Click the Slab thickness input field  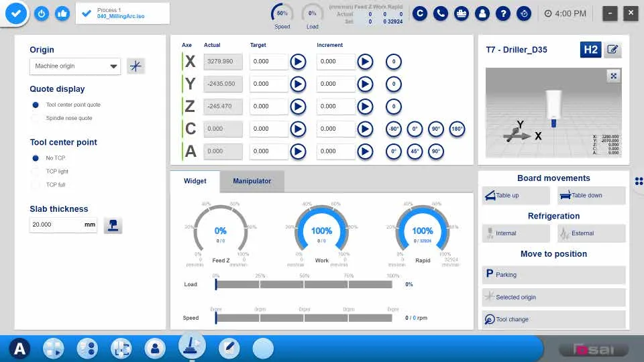coord(63,225)
